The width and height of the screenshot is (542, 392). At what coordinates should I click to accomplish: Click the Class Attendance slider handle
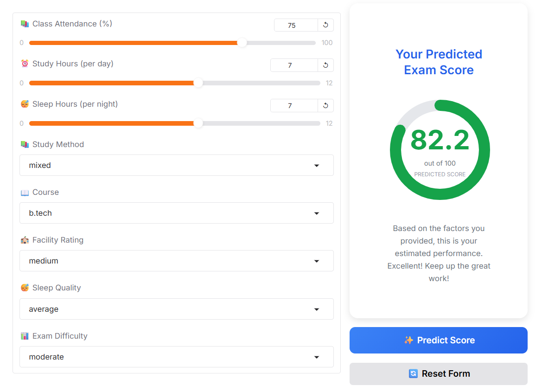242,43
